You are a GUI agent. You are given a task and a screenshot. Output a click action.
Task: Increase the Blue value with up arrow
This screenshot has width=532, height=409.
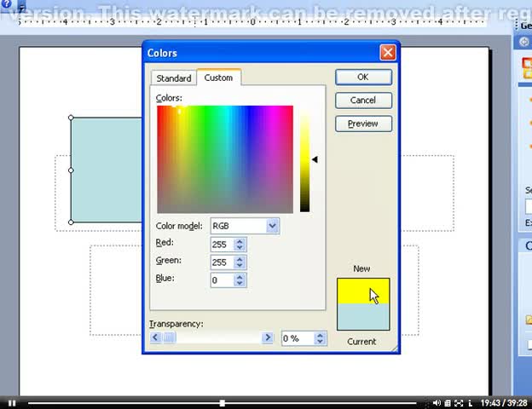(x=240, y=277)
